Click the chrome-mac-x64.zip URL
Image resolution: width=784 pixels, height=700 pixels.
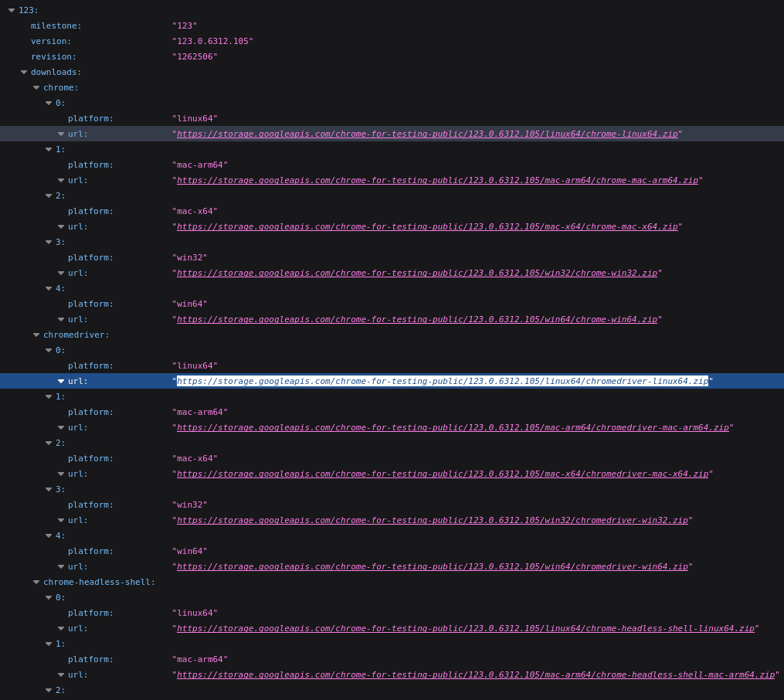[427, 227]
